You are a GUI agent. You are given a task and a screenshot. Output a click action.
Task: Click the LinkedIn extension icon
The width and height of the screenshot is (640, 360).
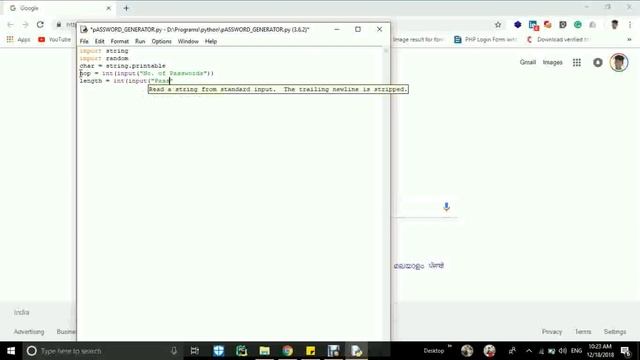(x=533, y=25)
